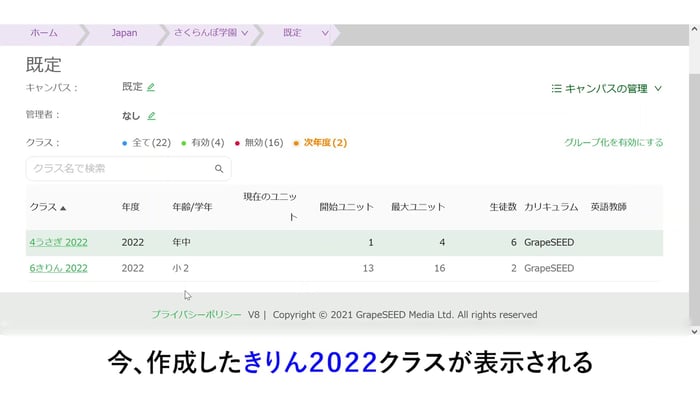Filter classes by 次年度(2)
This screenshot has width=700, height=393.
click(320, 142)
